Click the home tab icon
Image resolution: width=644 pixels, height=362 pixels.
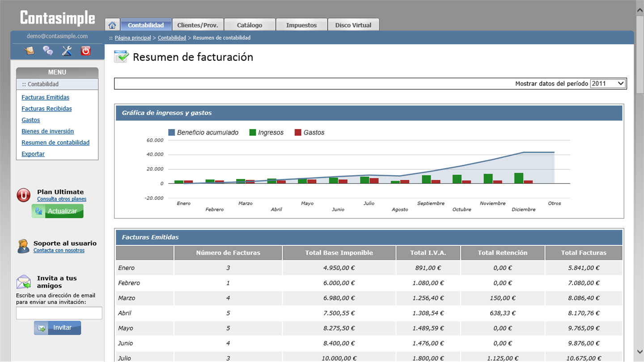point(112,25)
